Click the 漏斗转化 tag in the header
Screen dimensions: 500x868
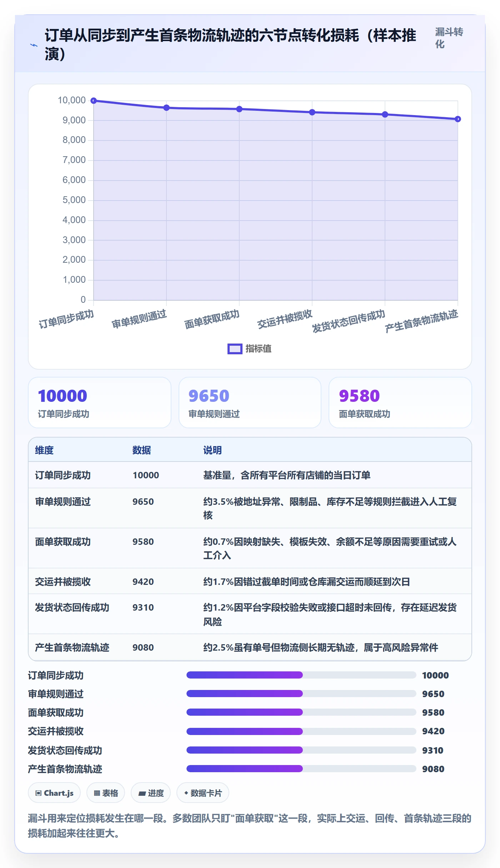click(x=449, y=38)
